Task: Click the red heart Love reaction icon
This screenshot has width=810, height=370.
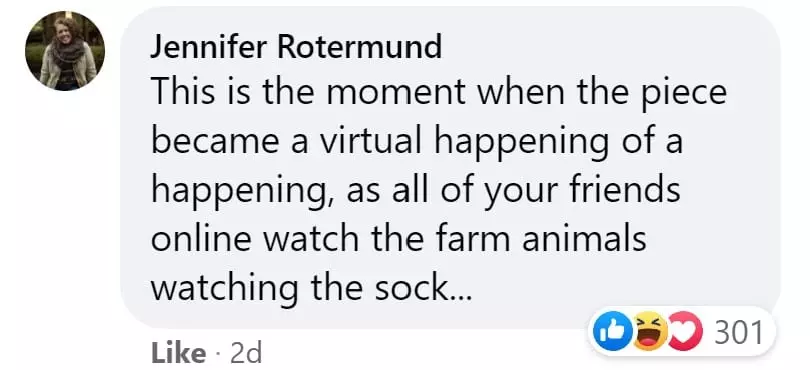Action: point(683,332)
